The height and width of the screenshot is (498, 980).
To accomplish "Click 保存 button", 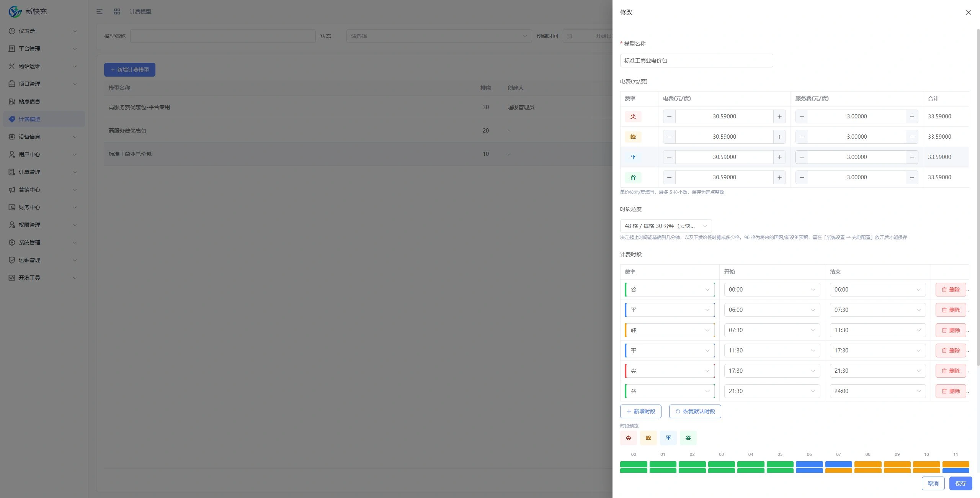I will pos(960,483).
